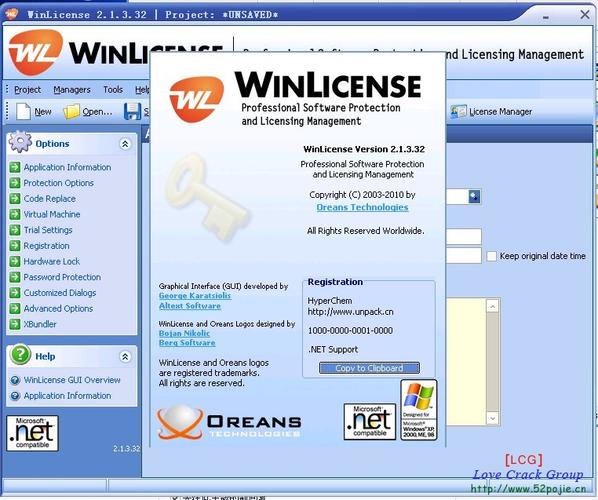Select Virtual Machine in sidebar

[x=52, y=214]
